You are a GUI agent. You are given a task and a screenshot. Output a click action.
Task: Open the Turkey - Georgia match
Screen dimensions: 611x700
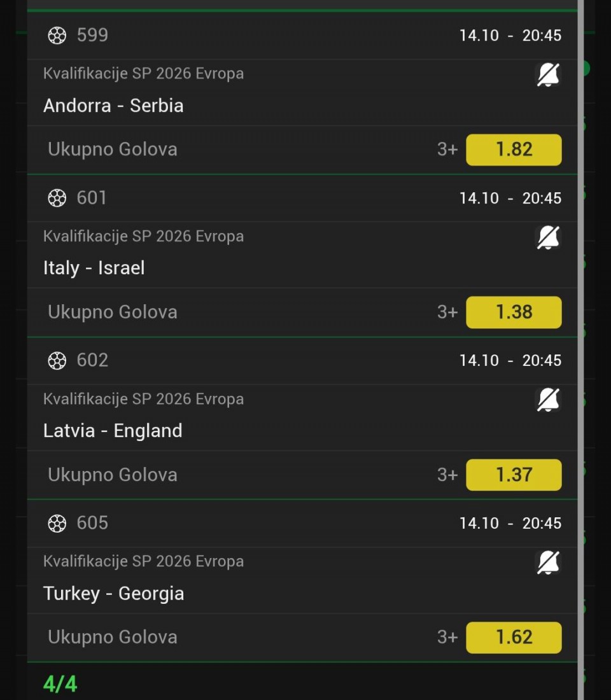coord(113,594)
